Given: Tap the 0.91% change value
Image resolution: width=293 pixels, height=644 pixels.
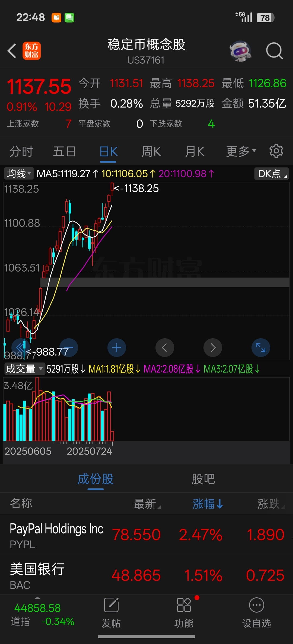Looking at the screenshot, I should (x=22, y=107).
